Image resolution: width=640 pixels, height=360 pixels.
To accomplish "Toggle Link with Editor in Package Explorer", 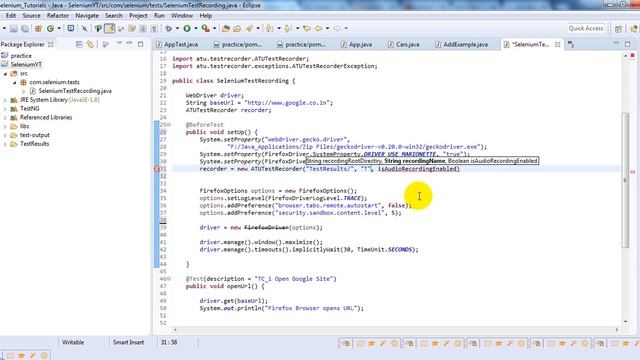I will tap(90, 44).
